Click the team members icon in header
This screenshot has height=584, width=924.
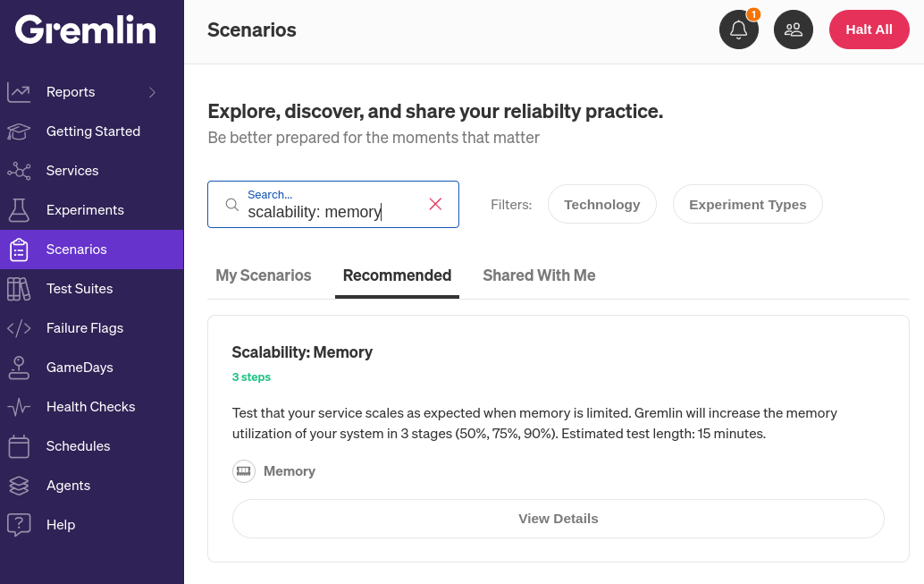(794, 30)
